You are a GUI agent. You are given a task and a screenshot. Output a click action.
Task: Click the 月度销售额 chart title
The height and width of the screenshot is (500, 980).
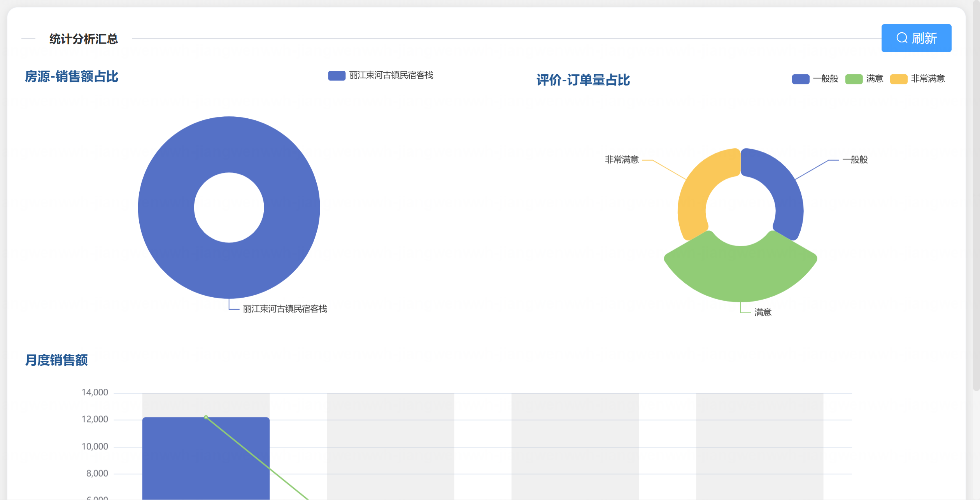(x=56, y=360)
